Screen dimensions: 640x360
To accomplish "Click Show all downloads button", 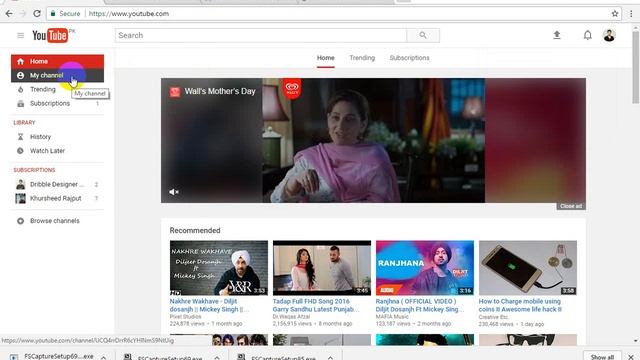I will (x=602, y=357).
